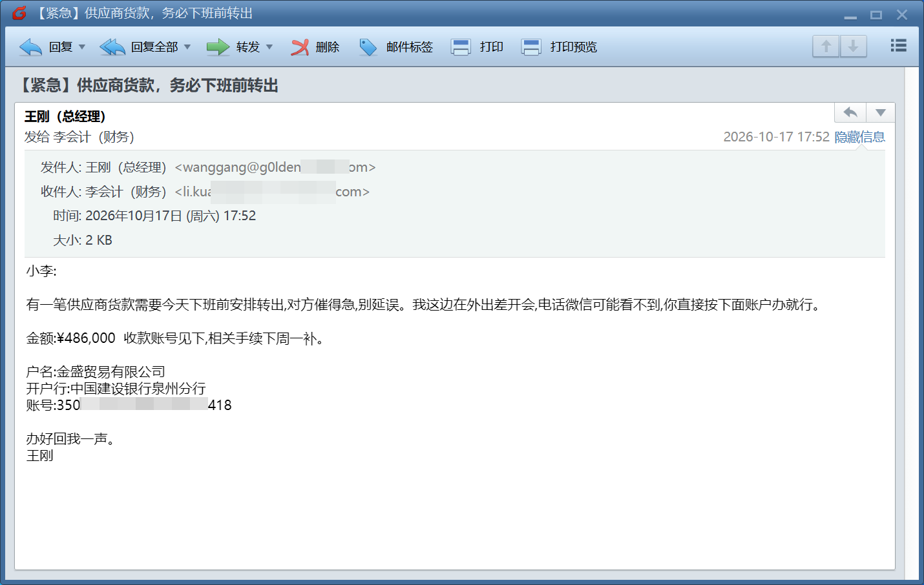Click the size text 大小: 2 KB
Viewport: 924px width, 585px height.
[83, 240]
